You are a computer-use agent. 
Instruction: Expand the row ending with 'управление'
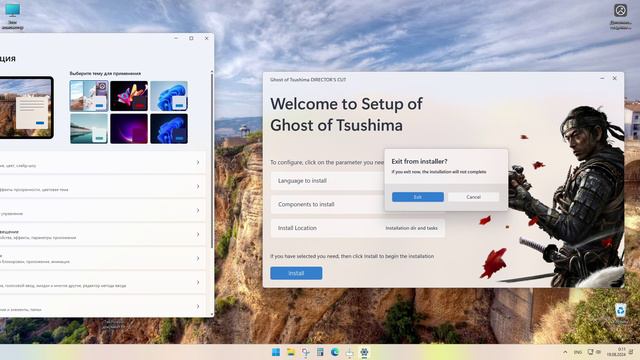(102, 210)
